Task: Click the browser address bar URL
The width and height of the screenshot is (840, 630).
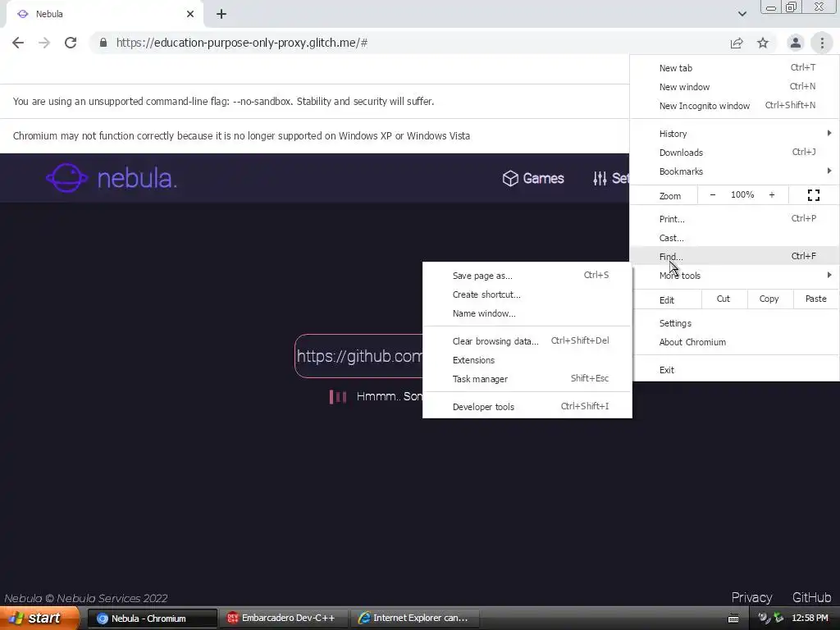Action: click(x=242, y=43)
